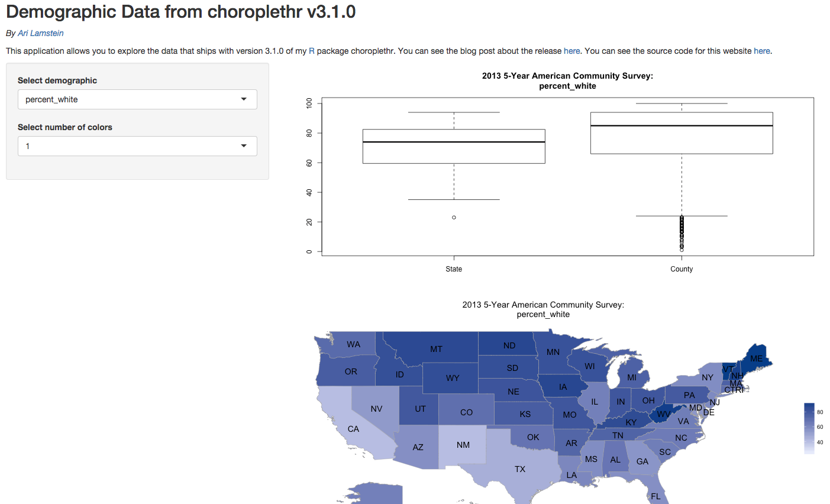Click the State boxplot box

click(x=454, y=147)
